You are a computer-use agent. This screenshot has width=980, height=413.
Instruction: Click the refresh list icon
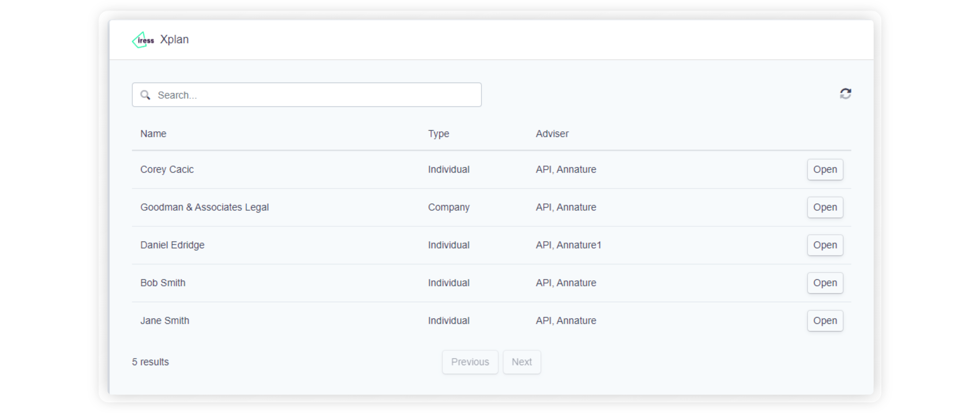(x=845, y=94)
